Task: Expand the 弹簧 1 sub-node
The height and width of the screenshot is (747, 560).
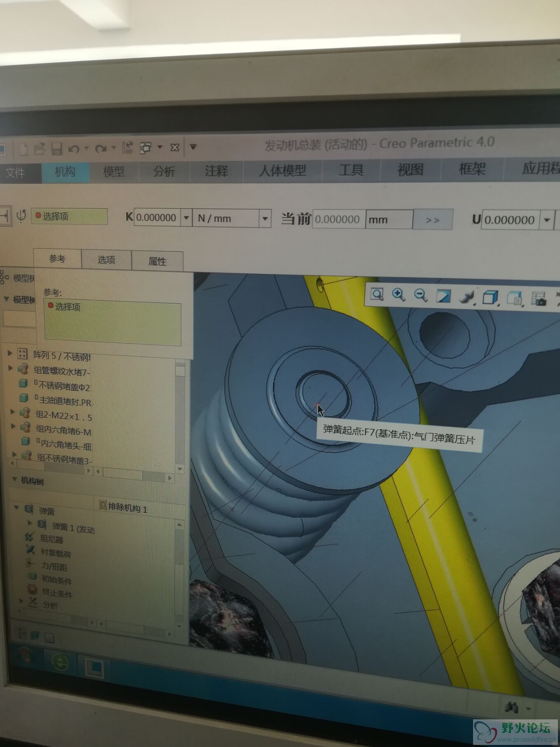Action: point(30,523)
